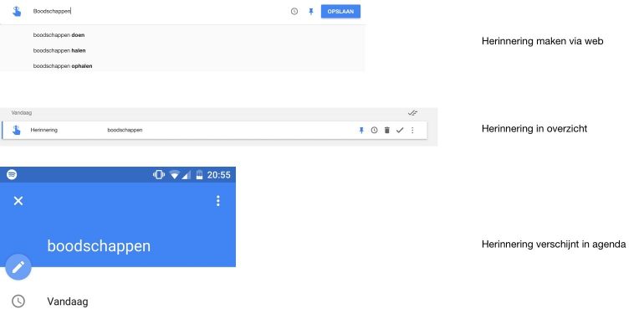
Task: Toggle the pin icon beside OPSLAAN
Action: click(x=311, y=12)
